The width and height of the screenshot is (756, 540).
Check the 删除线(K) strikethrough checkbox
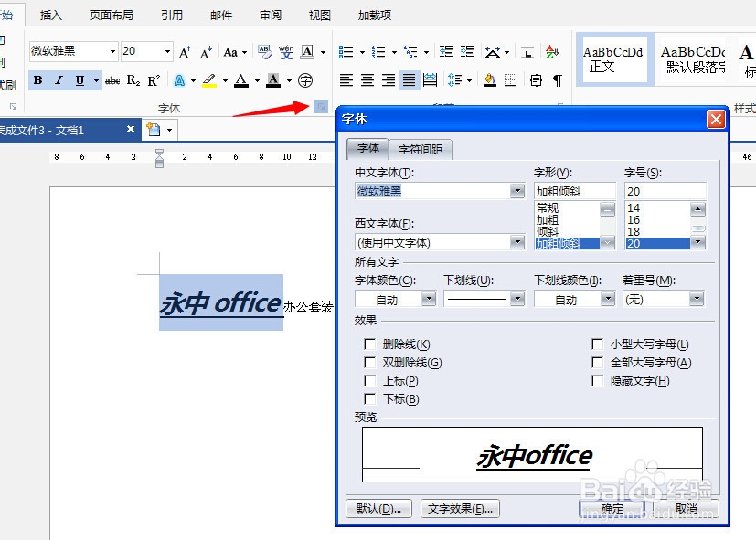click(x=370, y=344)
